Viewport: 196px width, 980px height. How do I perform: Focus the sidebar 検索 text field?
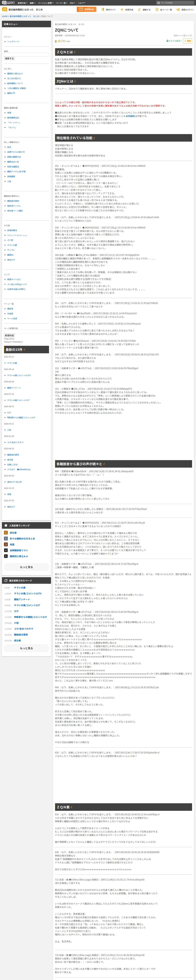pyautogui.click(x=26, y=55)
